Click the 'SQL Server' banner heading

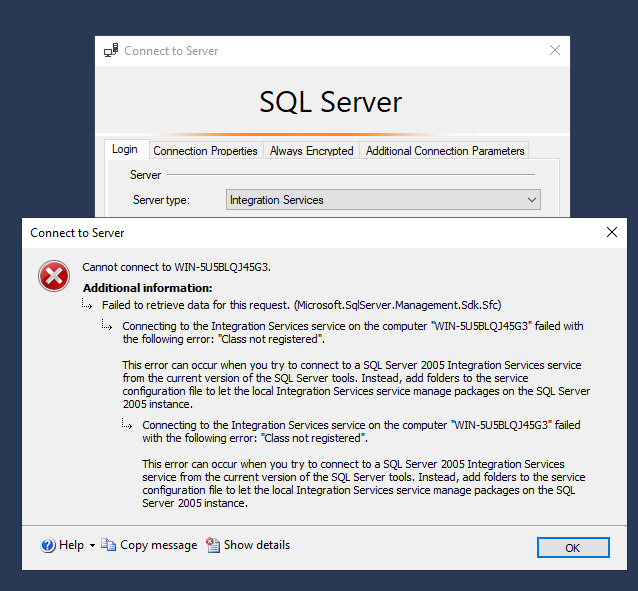pos(331,102)
